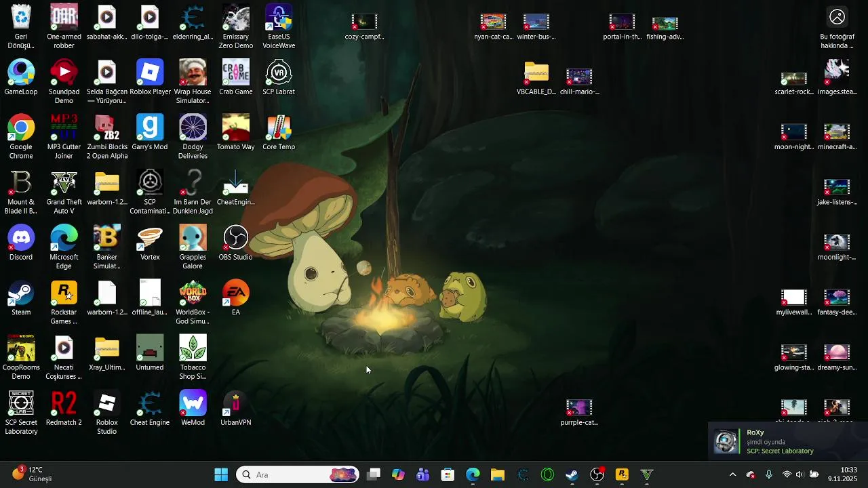Select the Untumed desktop icon
Screen dimensions: 868x488
150,353
